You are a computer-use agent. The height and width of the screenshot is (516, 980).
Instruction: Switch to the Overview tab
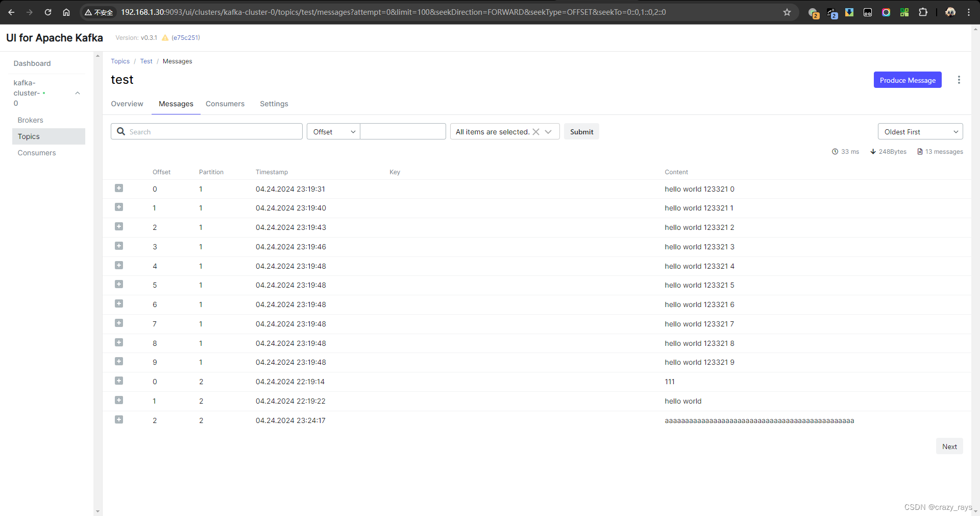coord(127,104)
